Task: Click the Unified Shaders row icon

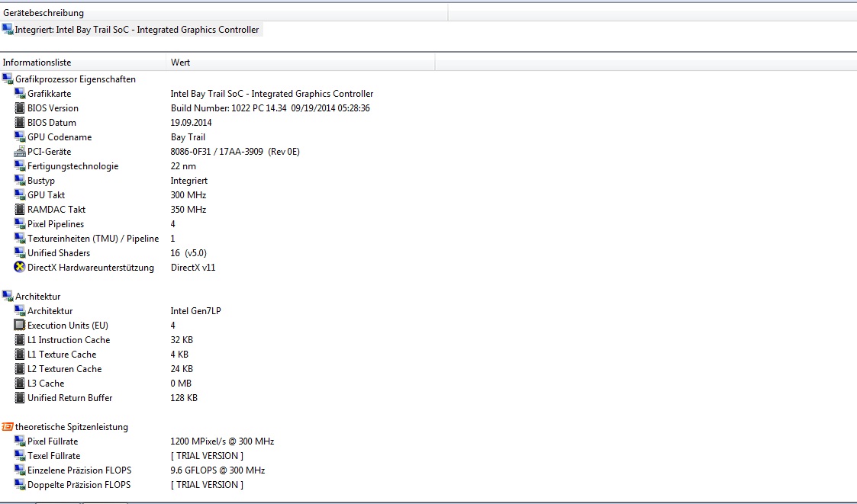Action: pos(20,253)
